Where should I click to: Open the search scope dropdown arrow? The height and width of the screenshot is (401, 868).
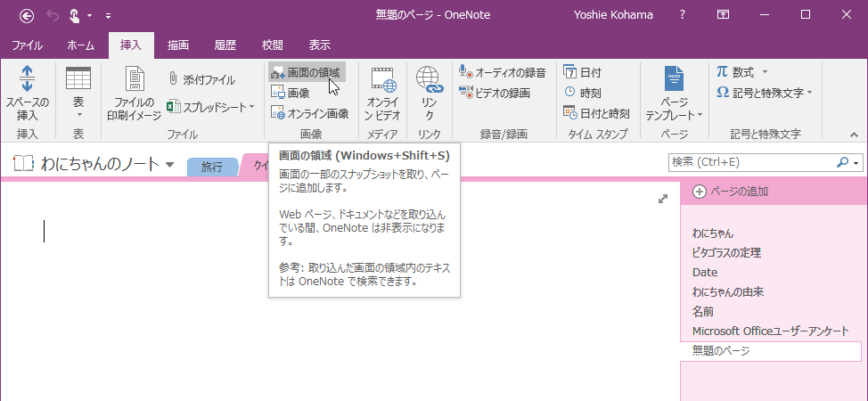pyautogui.click(x=857, y=163)
